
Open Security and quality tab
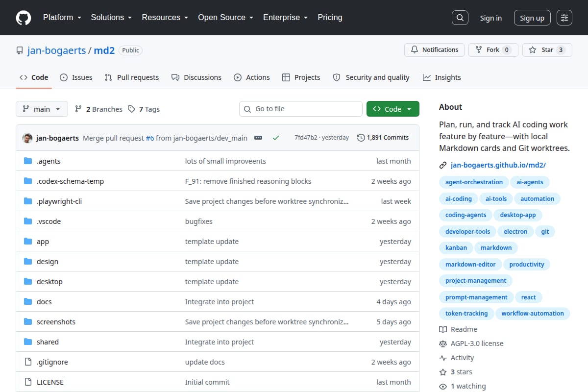coord(371,77)
